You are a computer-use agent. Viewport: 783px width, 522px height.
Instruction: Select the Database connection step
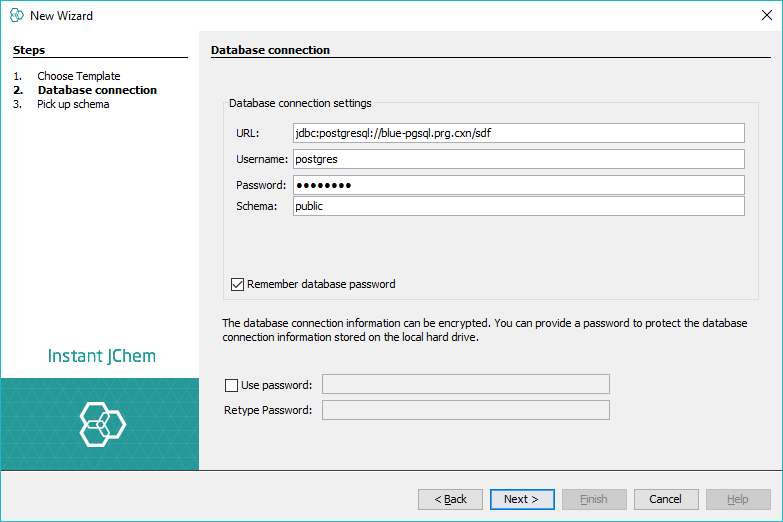97,90
